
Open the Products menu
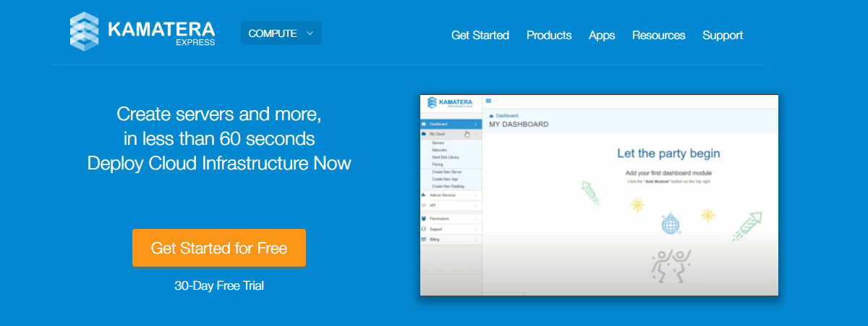(x=549, y=35)
